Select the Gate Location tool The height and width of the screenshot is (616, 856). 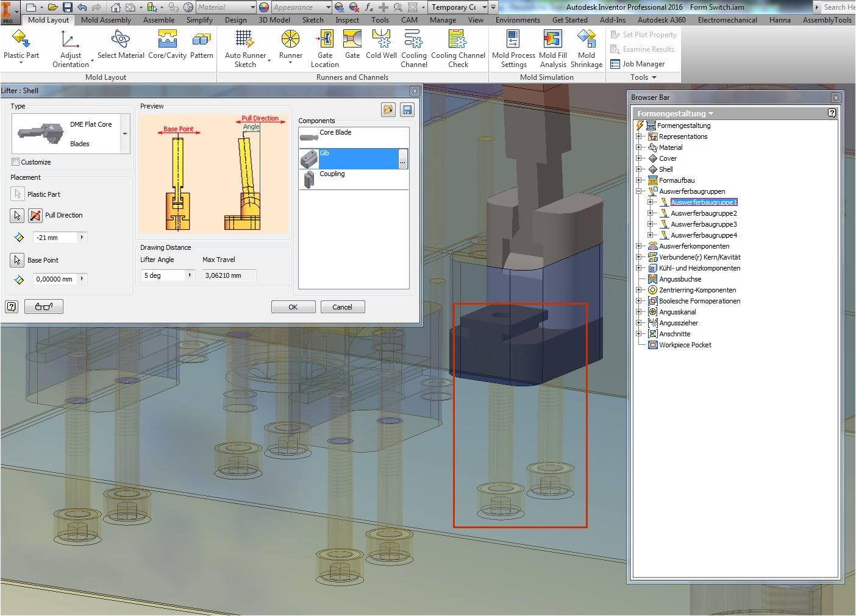click(x=324, y=47)
